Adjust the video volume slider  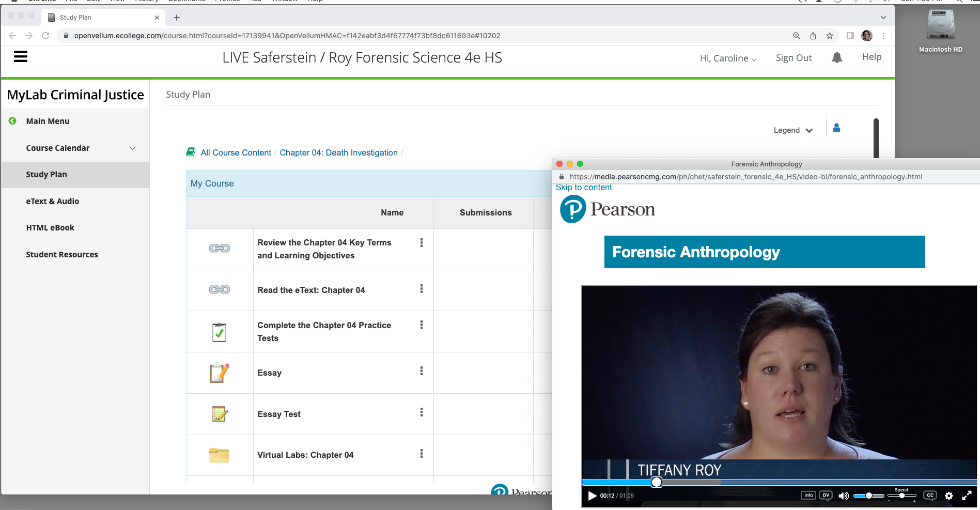(869, 496)
